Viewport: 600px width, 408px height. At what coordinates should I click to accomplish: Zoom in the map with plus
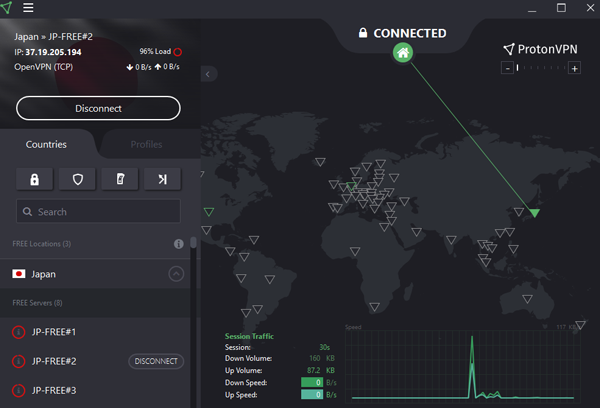[x=574, y=69]
